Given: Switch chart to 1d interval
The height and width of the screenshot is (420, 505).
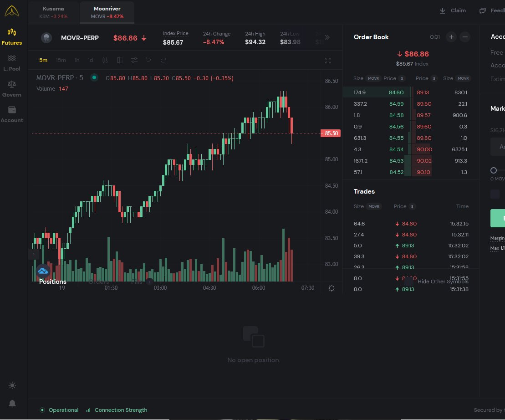Looking at the screenshot, I should (x=91, y=60).
